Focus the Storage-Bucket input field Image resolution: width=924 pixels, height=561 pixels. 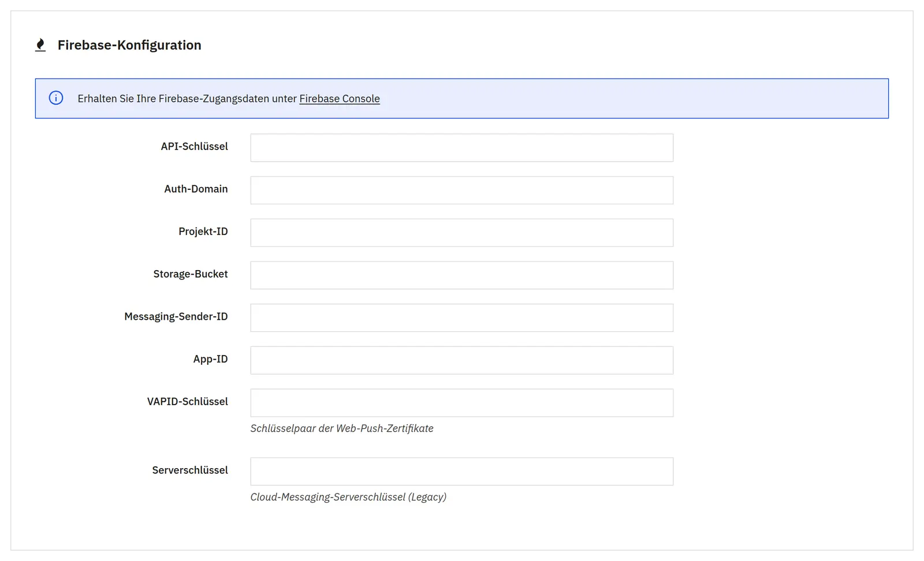[x=462, y=275]
